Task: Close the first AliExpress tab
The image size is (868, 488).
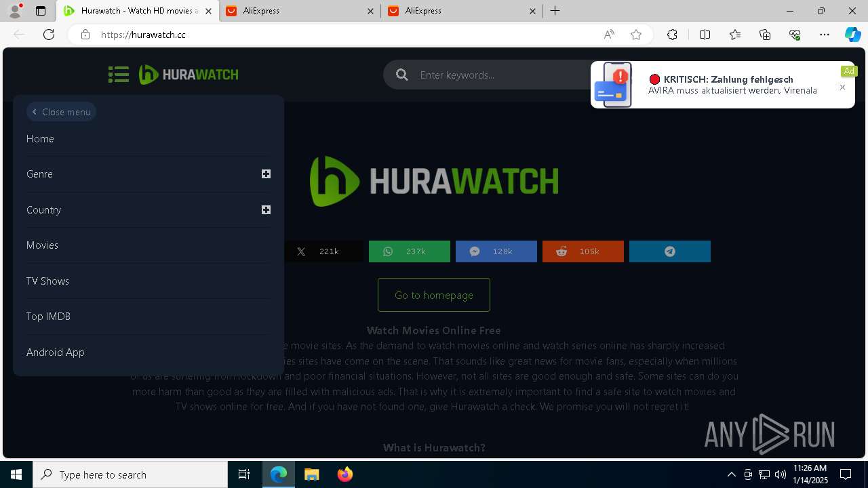Action: tap(370, 11)
